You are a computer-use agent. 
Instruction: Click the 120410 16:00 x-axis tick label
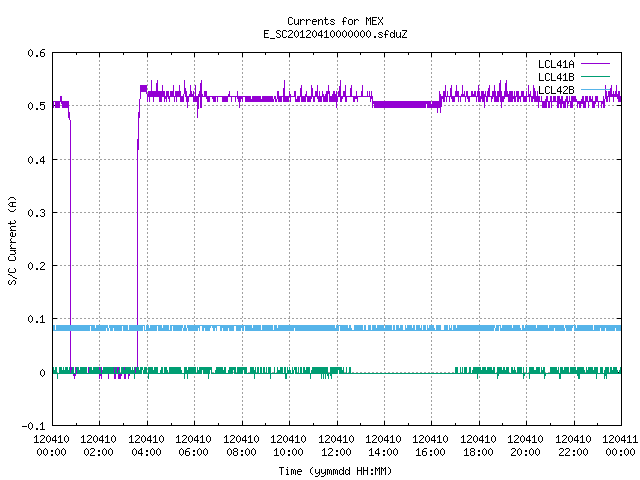[x=431, y=446]
